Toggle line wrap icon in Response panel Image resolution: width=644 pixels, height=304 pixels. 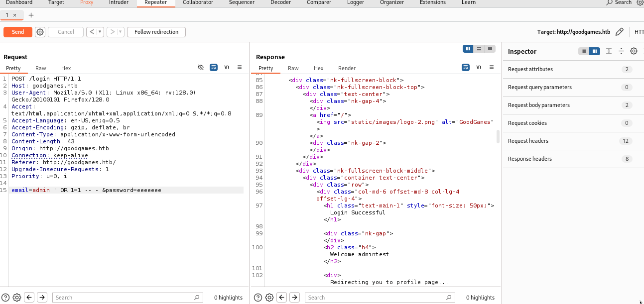pos(466,67)
